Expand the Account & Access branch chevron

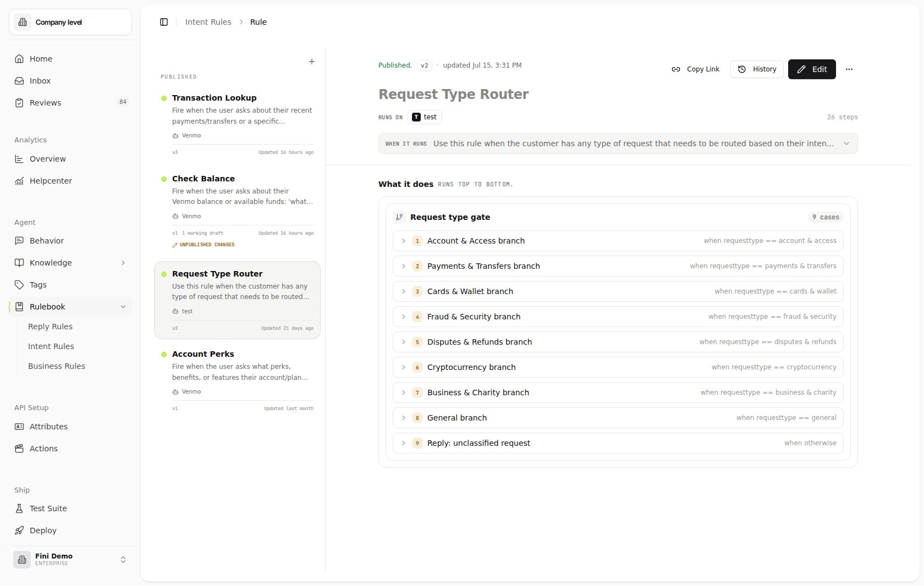tap(403, 241)
